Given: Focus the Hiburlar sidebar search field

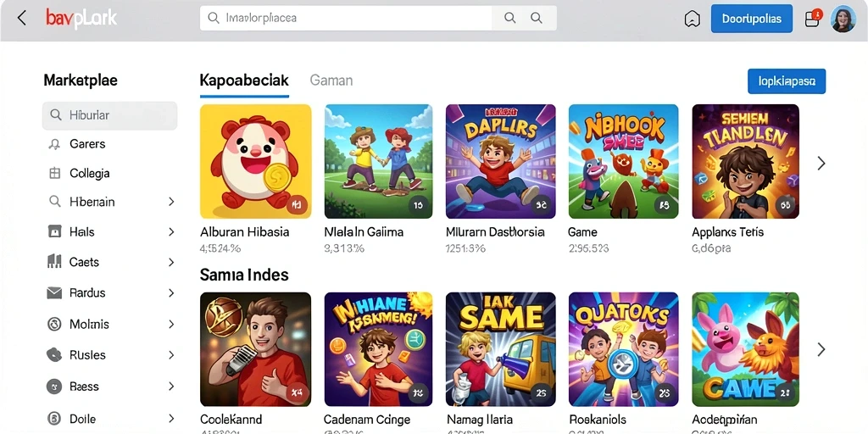Looking at the screenshot, I should pyautogui.click(x=109, y=115).
